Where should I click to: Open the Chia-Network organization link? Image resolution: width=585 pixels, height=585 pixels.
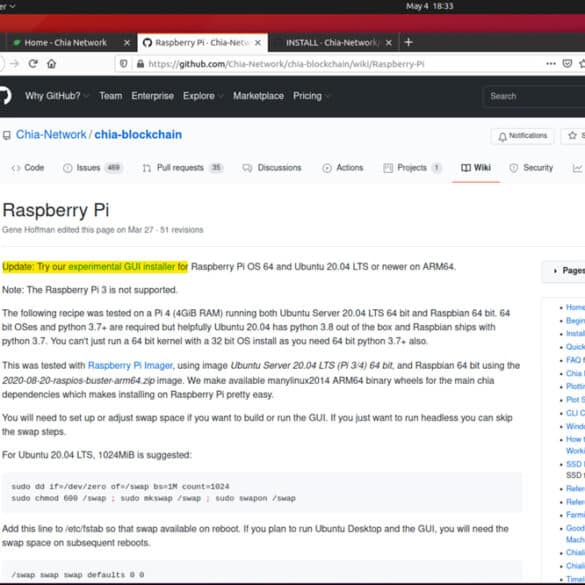(x=51, y=135)
